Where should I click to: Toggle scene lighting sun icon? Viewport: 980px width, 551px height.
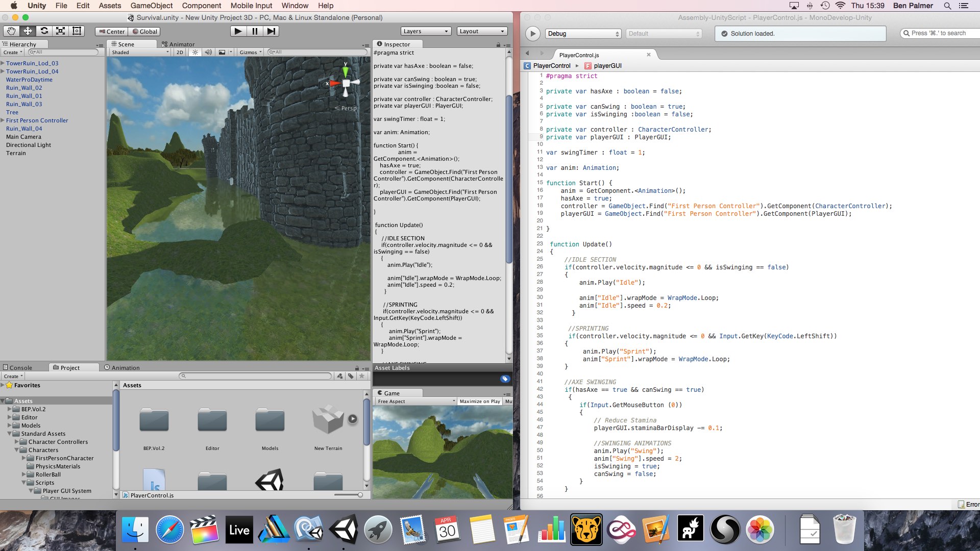[x=195, y=52]
